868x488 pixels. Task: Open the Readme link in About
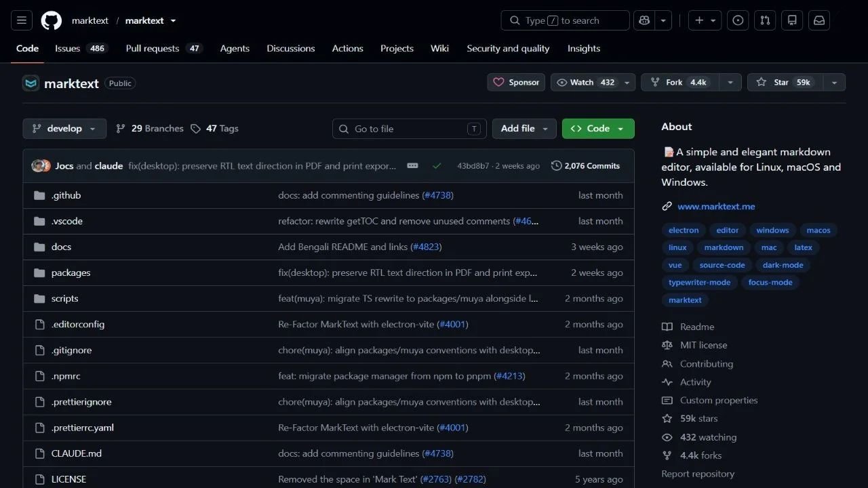pos(697,327)
